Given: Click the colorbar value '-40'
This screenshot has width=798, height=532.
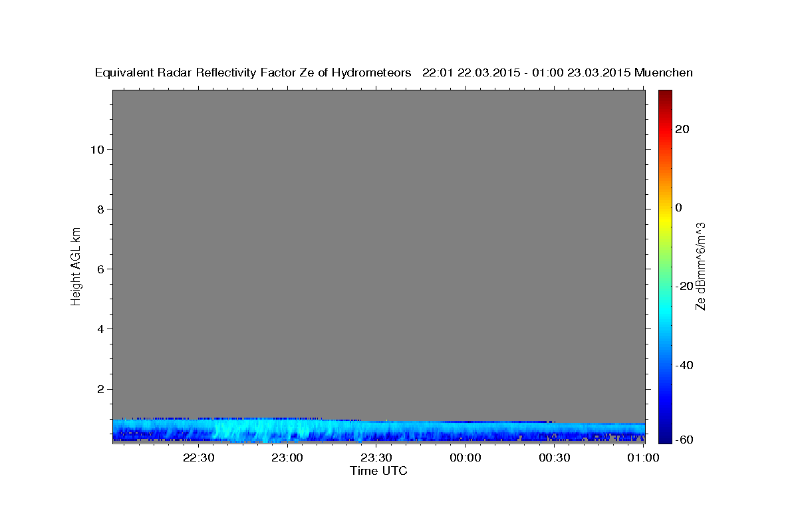Looking at the screenshot, I should pos(685,364).
